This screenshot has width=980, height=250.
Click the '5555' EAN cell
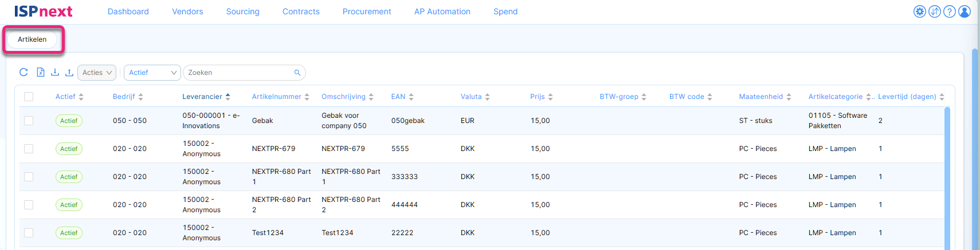coord(400,149)
